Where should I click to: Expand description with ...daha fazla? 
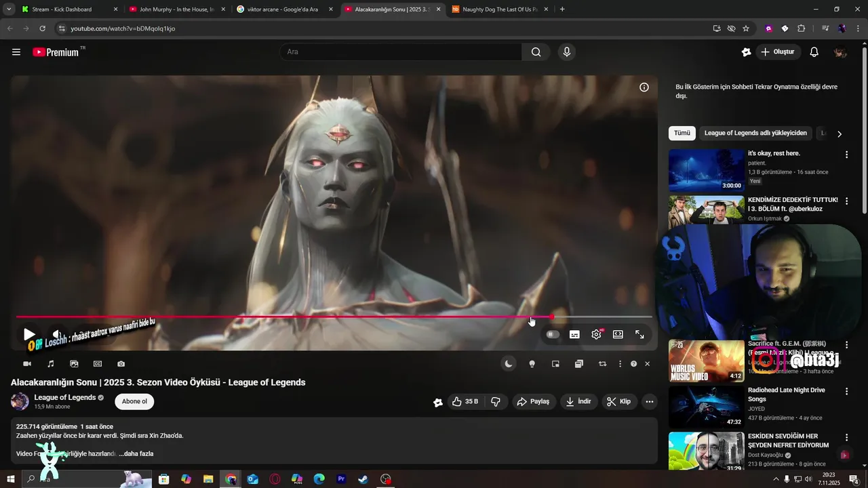pos(136,453)
